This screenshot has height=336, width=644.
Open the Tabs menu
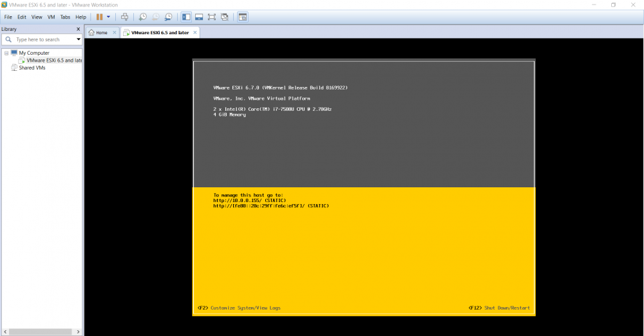pyautogui.click(x=65, y=17)
